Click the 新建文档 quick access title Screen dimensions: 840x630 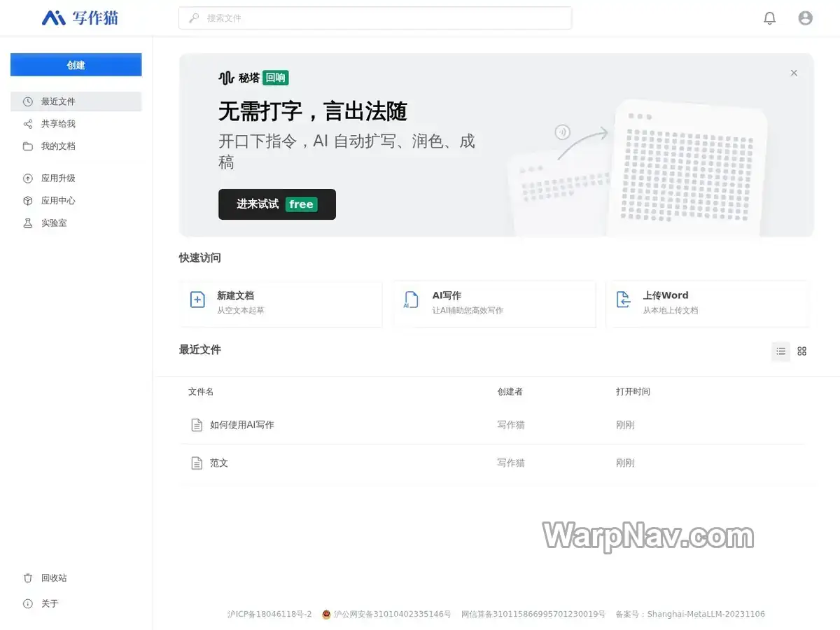[x=235, y=295]
